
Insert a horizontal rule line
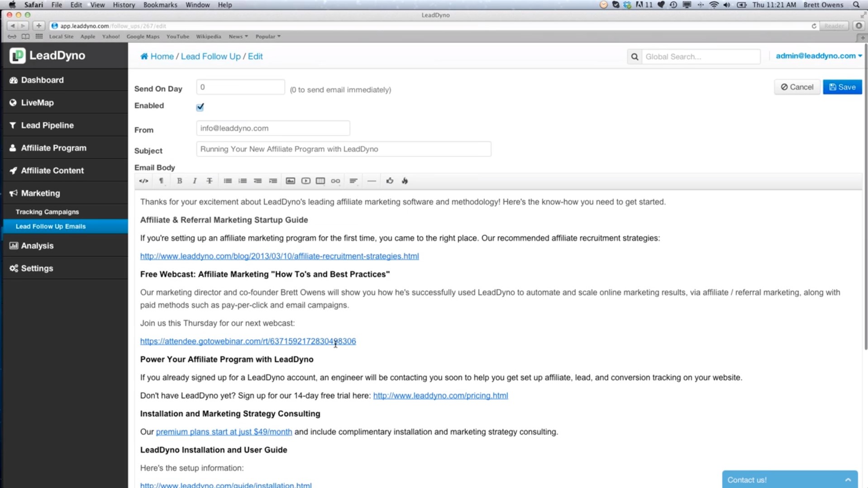(x=372, y=181)
